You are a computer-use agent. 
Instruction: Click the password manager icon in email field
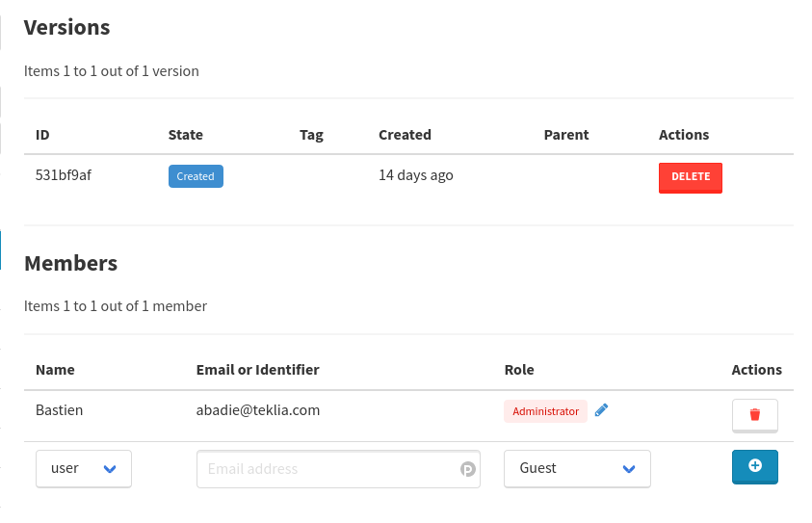[x=467, y=469]
